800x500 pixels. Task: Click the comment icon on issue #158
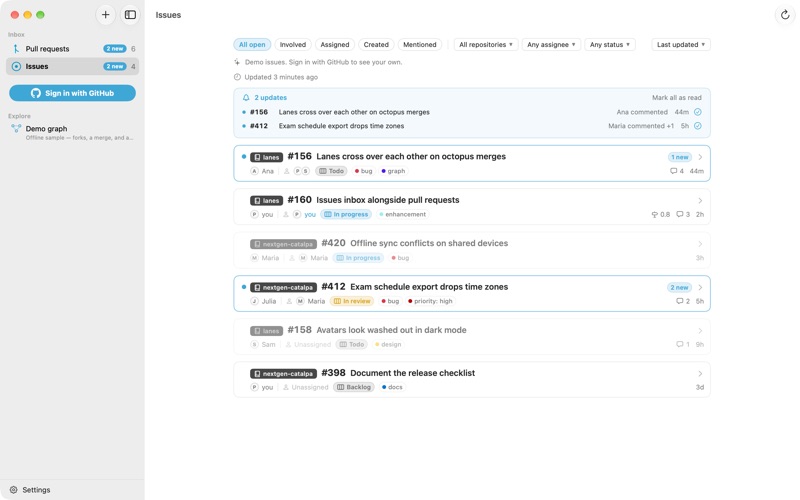pos(680,344)
